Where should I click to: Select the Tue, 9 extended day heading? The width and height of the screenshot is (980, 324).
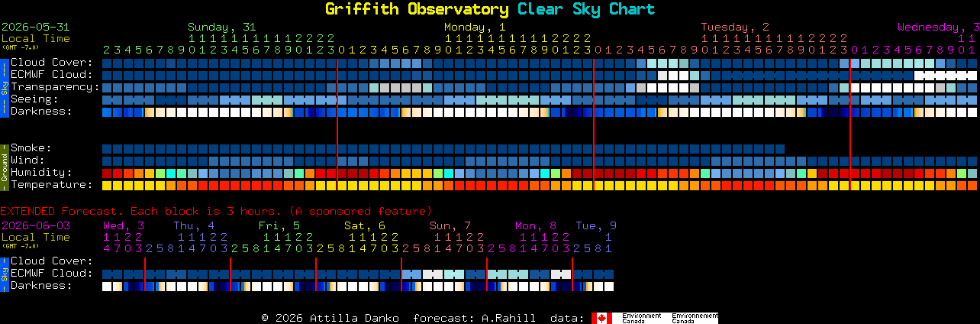click(596, 226)
